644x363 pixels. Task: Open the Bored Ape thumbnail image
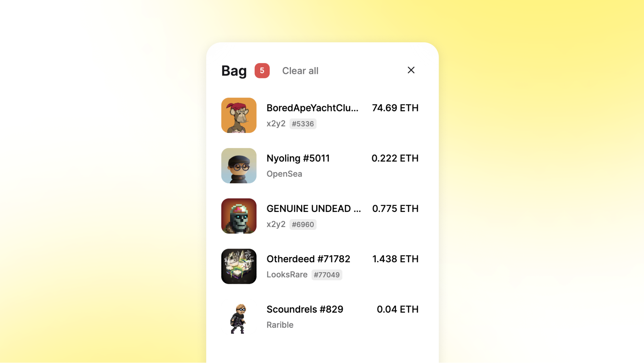(x=239, y=115)
